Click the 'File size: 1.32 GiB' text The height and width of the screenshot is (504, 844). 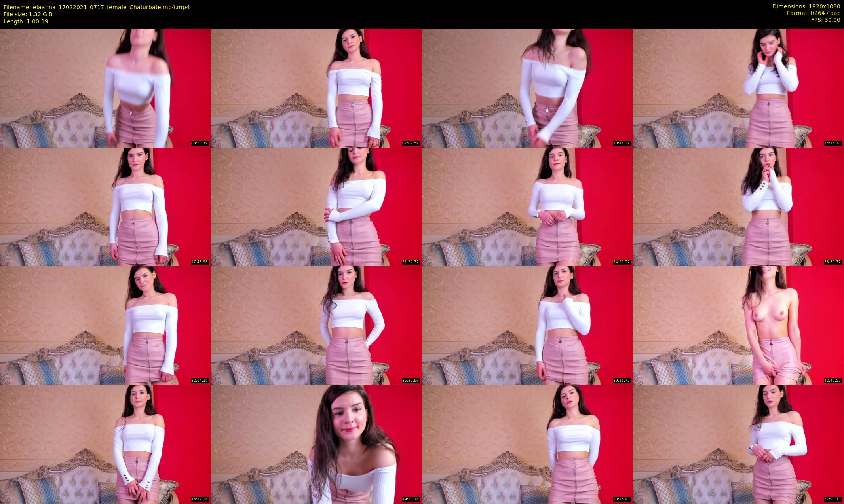point(28,14)
